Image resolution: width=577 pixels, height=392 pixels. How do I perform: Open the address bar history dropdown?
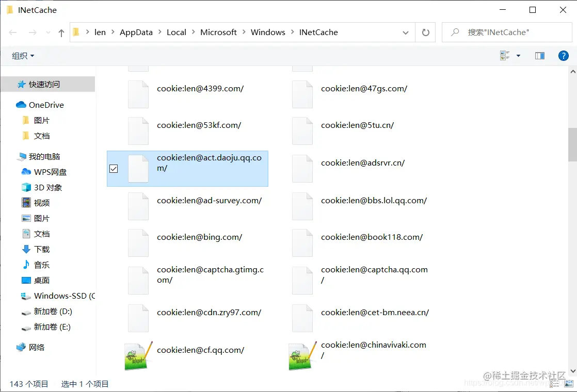pyautogui.click(x=406, y=32)
